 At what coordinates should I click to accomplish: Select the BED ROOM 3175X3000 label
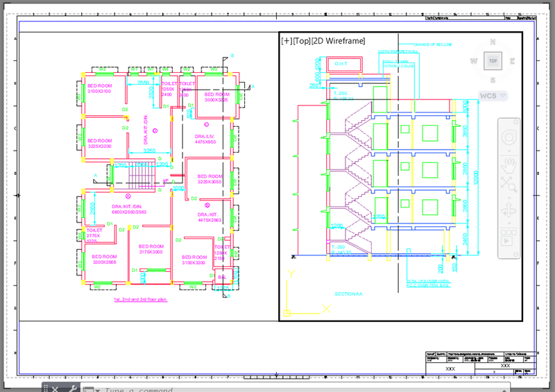(x=151, y=249)
